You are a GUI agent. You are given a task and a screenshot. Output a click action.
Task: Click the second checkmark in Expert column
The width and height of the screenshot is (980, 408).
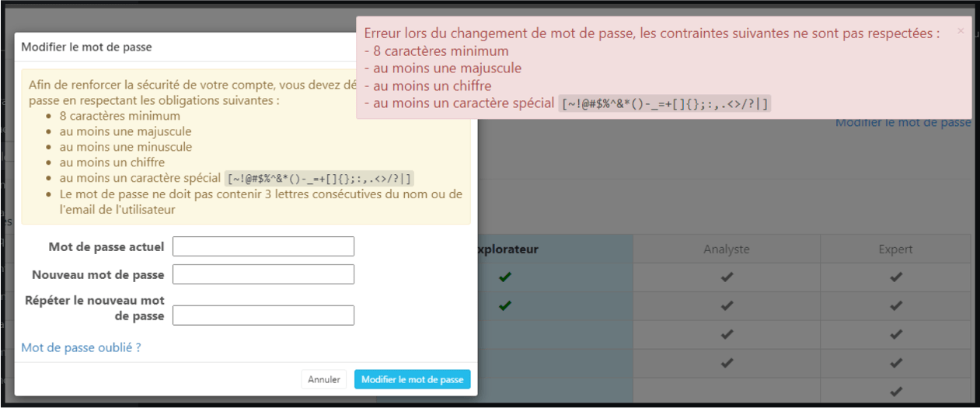(896, 306)
